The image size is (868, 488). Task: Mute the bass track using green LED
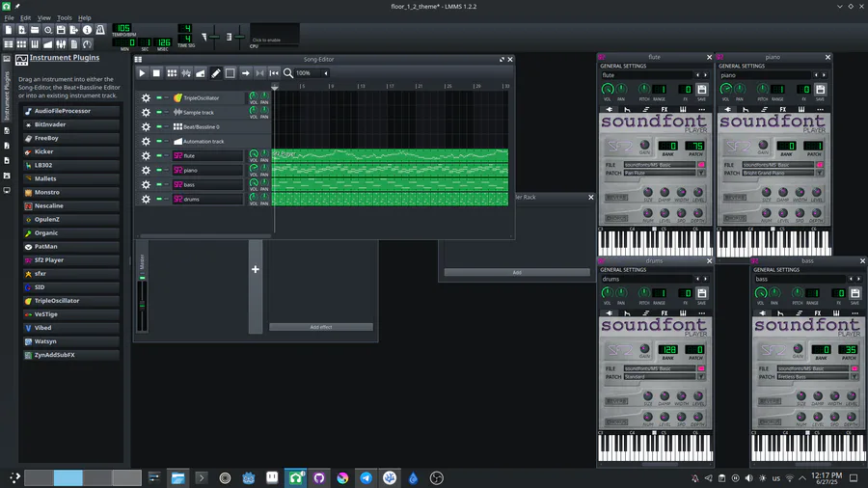point(159,185)
